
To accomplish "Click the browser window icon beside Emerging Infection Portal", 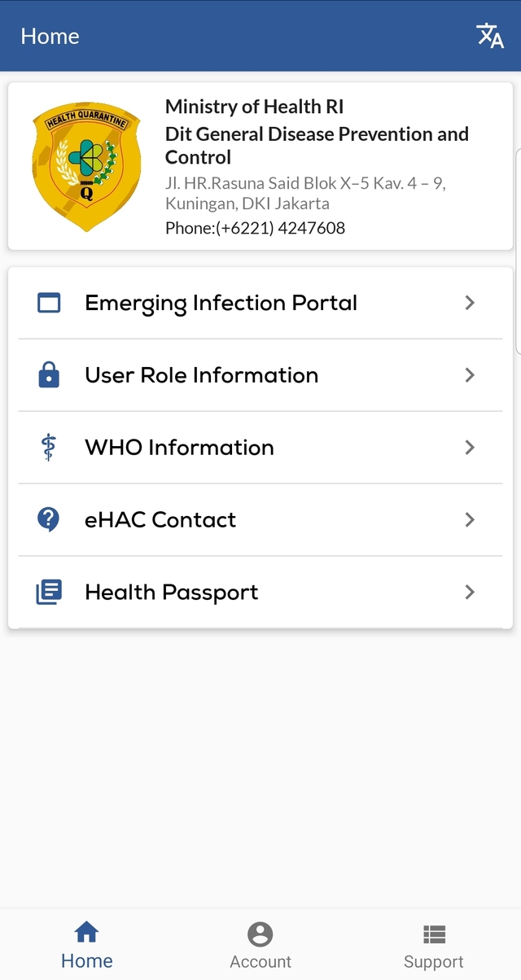I will tap(49, 303).
